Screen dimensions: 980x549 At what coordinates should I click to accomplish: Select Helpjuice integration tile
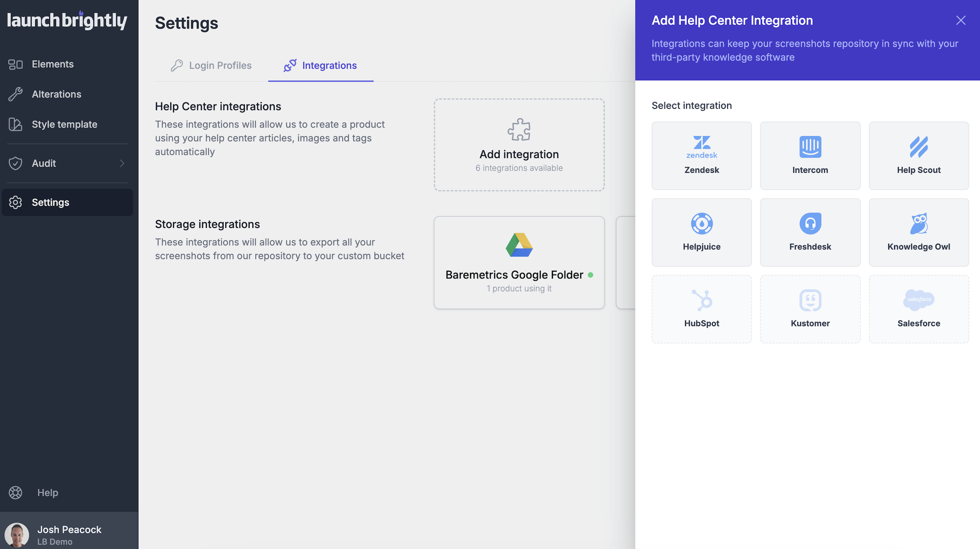701,232
